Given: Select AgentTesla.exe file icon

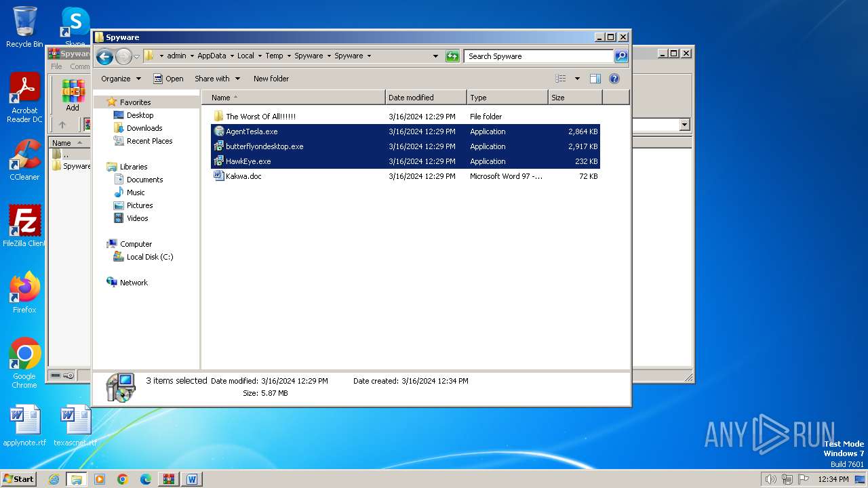Looking at the screenshot, I should pos(218,131).
